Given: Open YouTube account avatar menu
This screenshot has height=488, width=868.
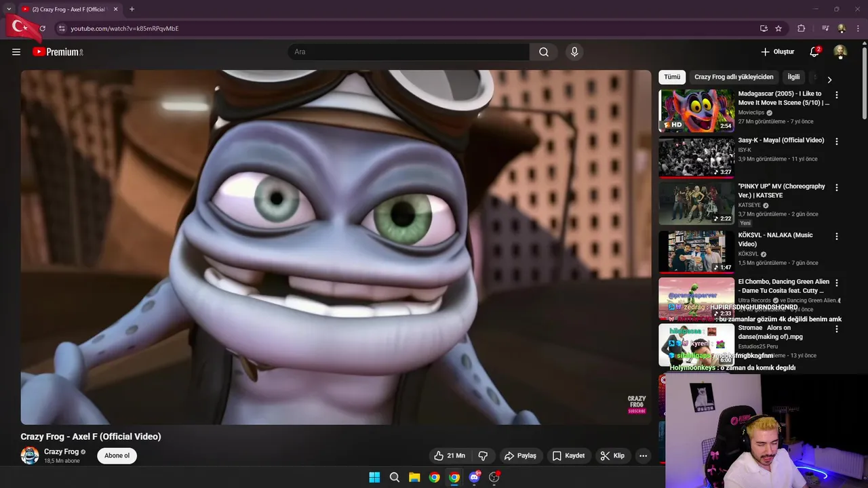Looking at the screenshot, I should pyautogui.click(x=840, y=52).
